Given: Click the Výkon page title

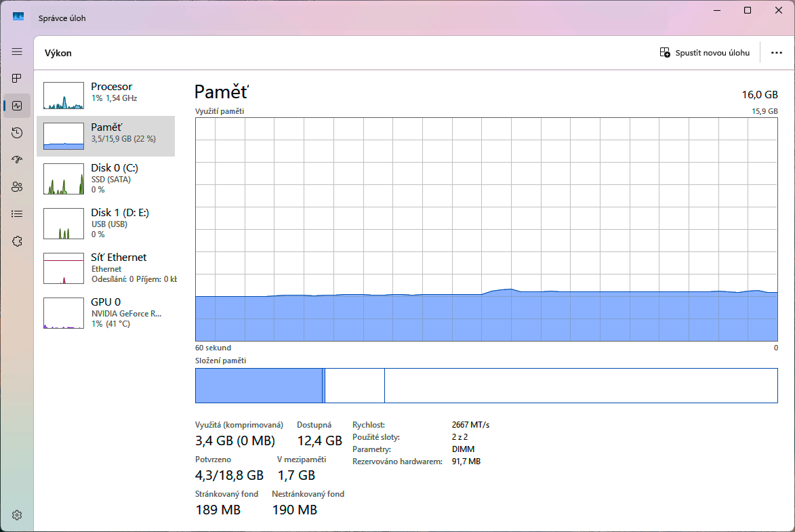Looking at the screenshot, I should coord(58,52).
